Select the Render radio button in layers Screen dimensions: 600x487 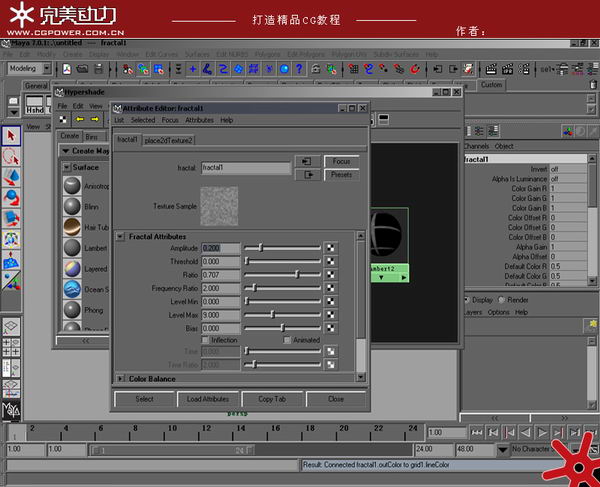(x=501, y=300)
